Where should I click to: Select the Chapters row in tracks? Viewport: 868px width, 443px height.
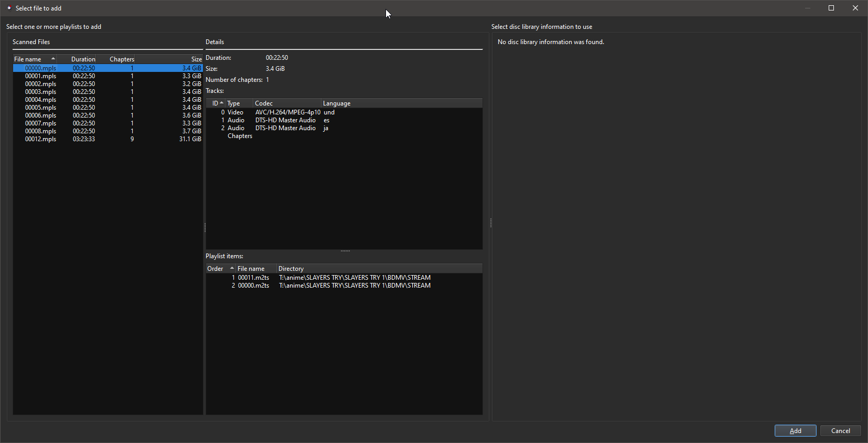[x=240, y=136]
